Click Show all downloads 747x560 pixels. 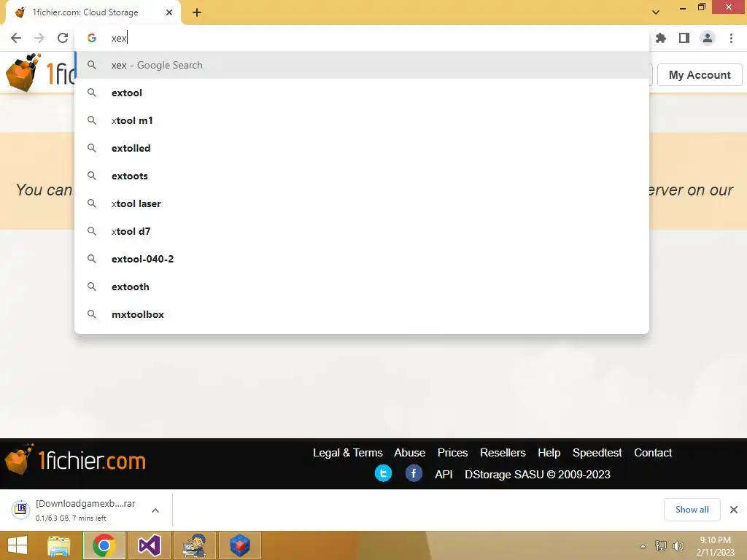(x=692, y=510)
